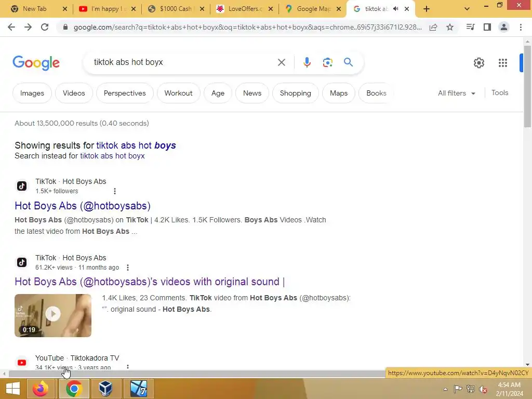Open VirtualBox from the taskbar
The height and width of the screenshot is (399, 532).
(105, 389)
